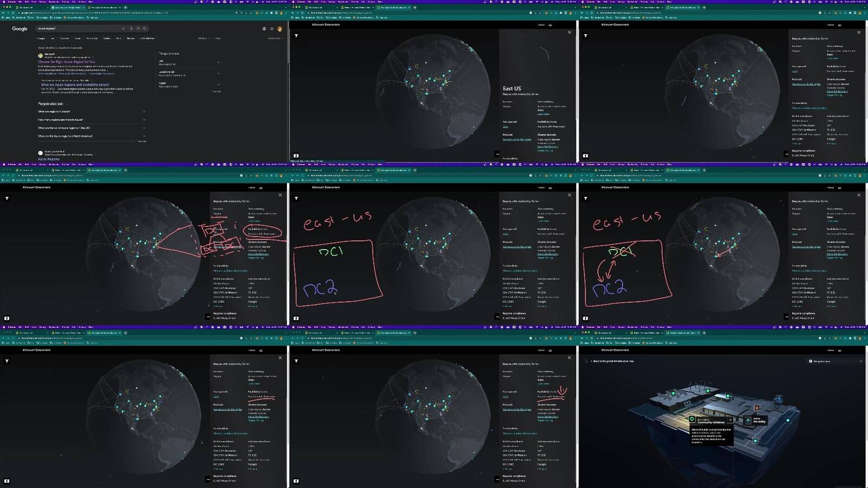Expand the Types item under Things to know
Screen dimensions: 868x488
pos(189,85)
